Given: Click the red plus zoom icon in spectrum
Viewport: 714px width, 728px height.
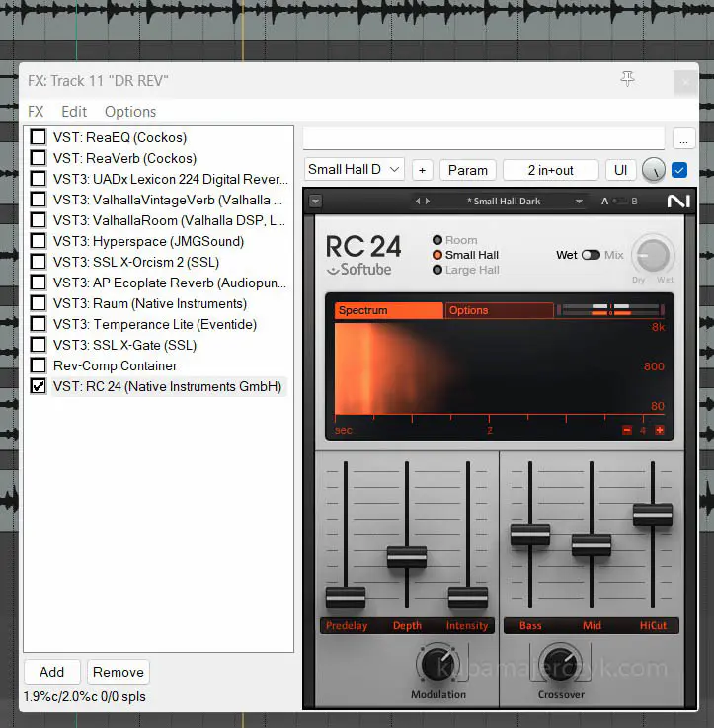Looking at the screenshot, I should 660,430.
